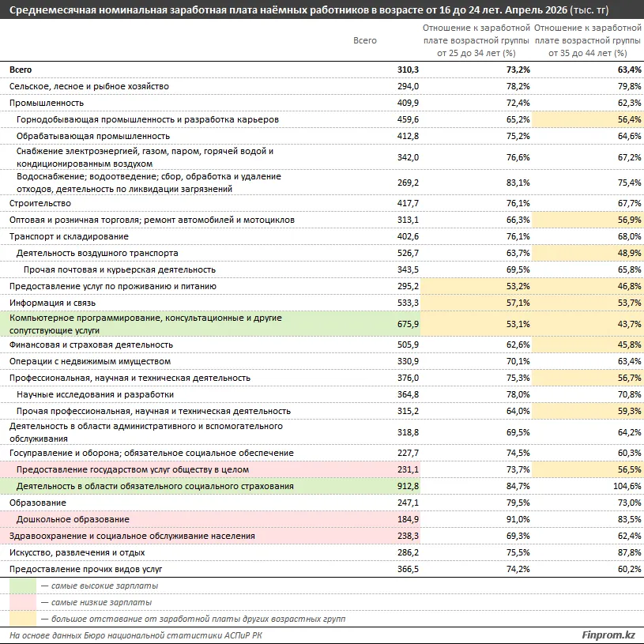Select the "от 25 до 34 лет" column header

click(476, 40)
